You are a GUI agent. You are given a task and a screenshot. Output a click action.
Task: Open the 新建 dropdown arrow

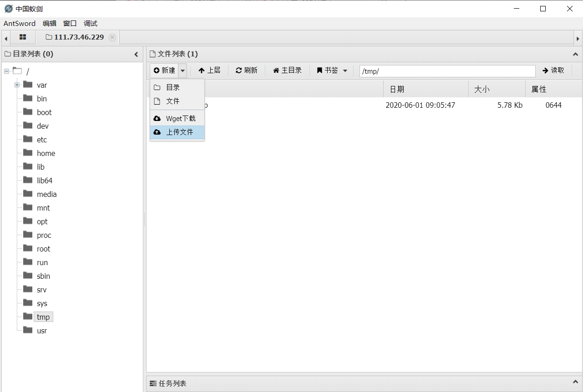coord(183,70)
